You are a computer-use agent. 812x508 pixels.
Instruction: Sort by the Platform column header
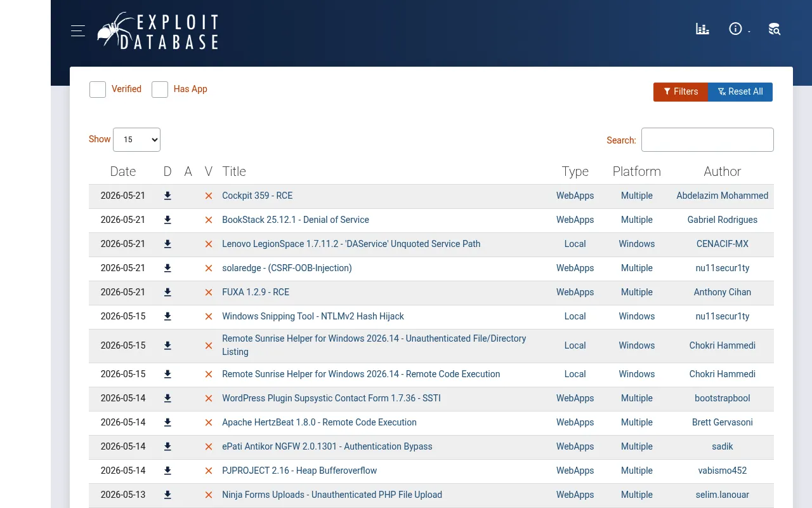click(x=637, y=171)
